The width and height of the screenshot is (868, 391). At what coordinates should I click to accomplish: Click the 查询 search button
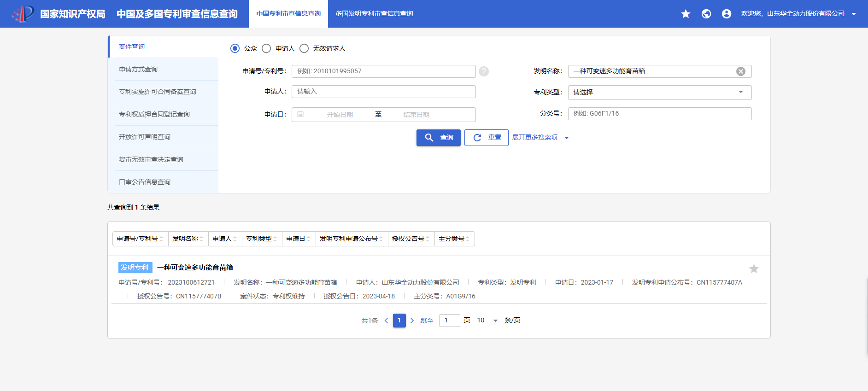(439, 138)
